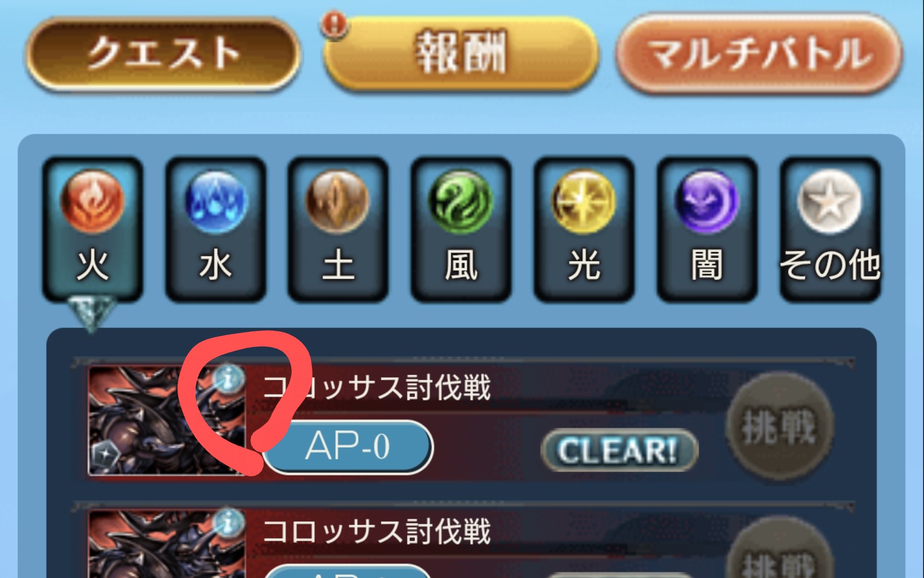924x578 pixels.
Task: Tap the 挑戦 button for first quest
Action: [x=779, y=427]
